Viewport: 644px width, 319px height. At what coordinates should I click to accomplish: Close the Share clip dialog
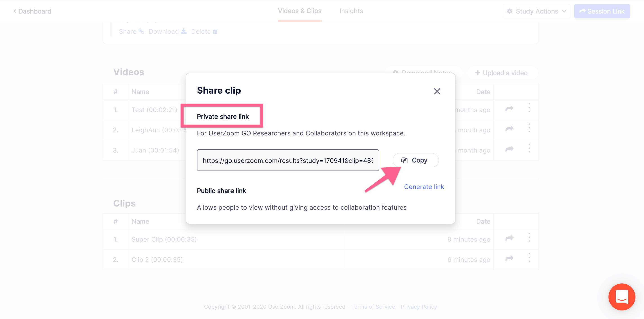[437, 91]
